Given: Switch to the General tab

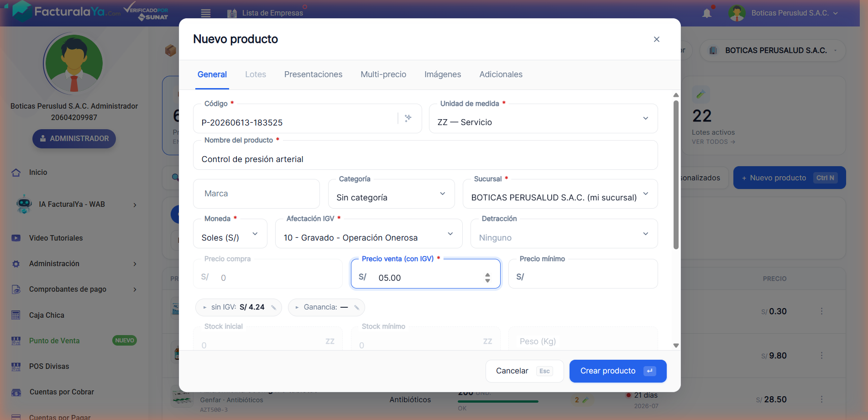Looking at the screenshot, I should 212,74.
